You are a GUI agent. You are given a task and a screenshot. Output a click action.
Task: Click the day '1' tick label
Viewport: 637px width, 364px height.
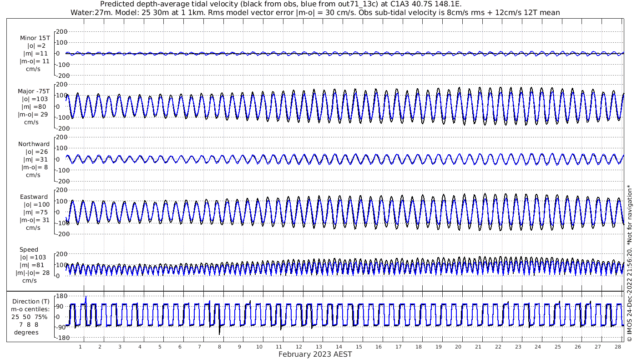[80, 347]
